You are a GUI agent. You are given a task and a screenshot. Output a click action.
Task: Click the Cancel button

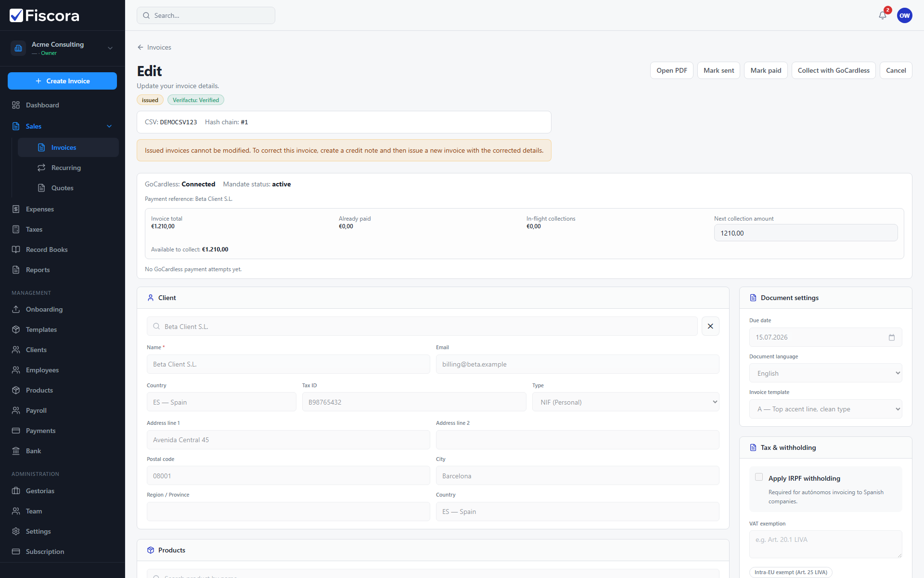pos(896,70)
